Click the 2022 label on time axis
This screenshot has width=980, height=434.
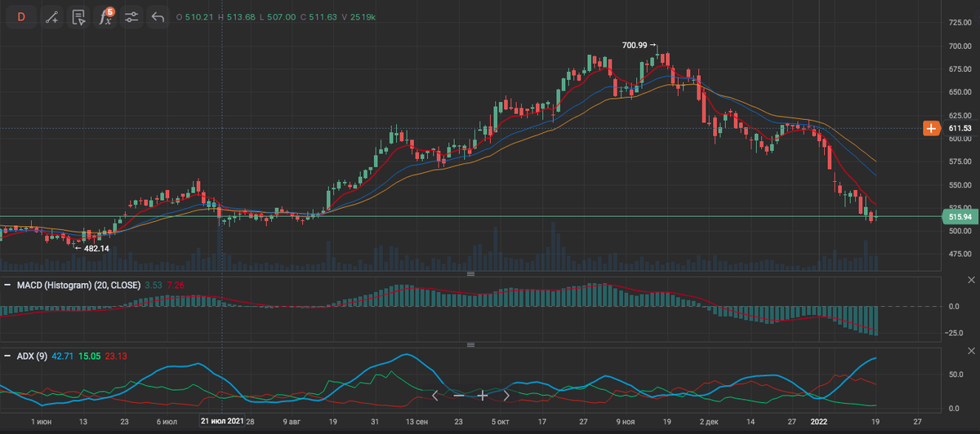[819, 421]
